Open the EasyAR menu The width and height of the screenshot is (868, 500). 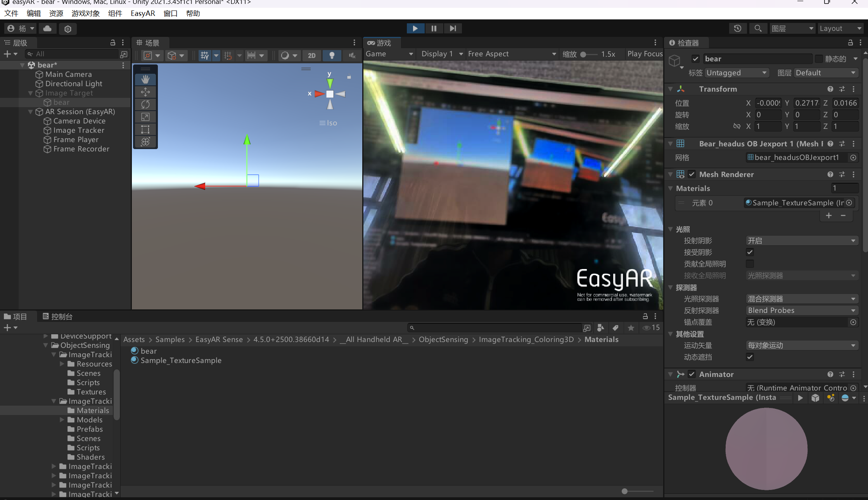pos(143,13)
